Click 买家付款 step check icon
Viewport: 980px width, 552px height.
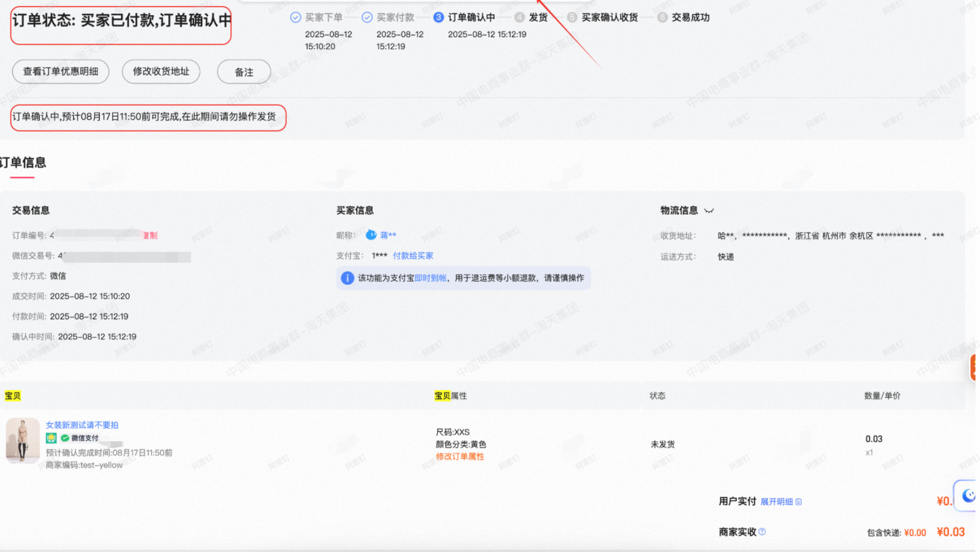click(x=367, y=18)
